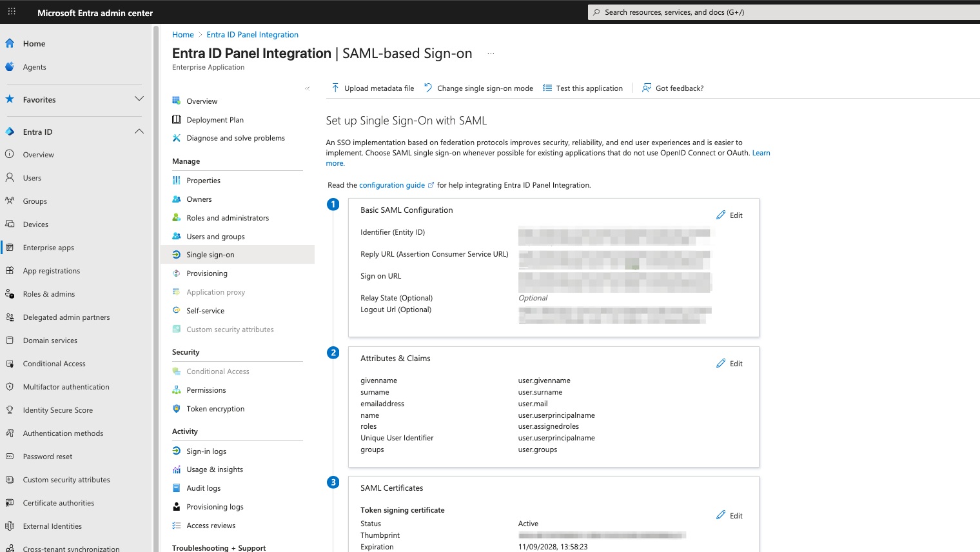This screenshot has width=980, height=552.
Task: Click the Home icon in left navigation
Action: point(10,43)
